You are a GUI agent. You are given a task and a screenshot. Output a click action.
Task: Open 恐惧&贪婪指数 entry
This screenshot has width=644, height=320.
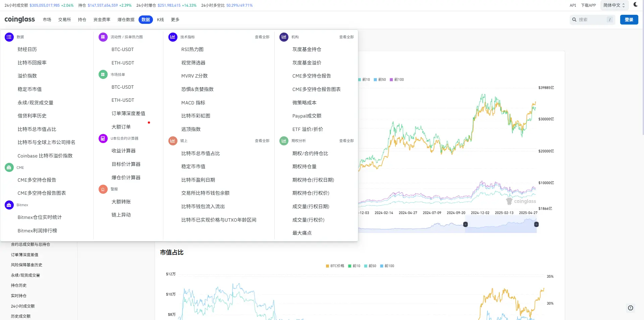click(198, 89)
